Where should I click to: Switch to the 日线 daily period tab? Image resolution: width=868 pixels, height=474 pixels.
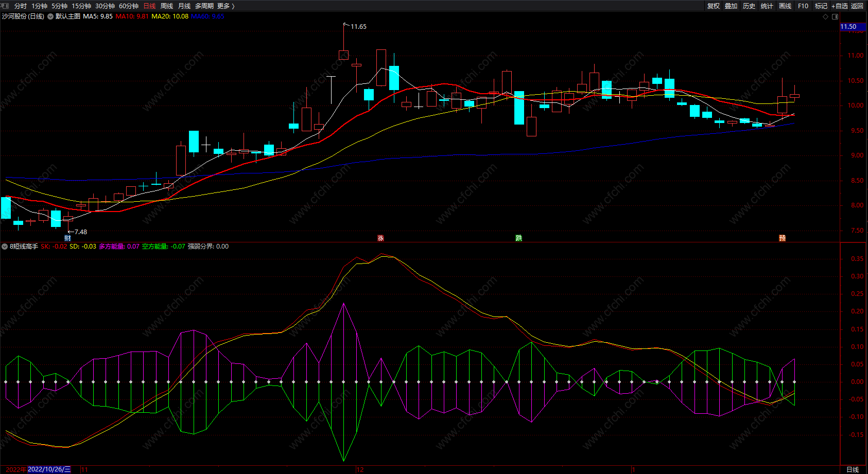[149, 6]
